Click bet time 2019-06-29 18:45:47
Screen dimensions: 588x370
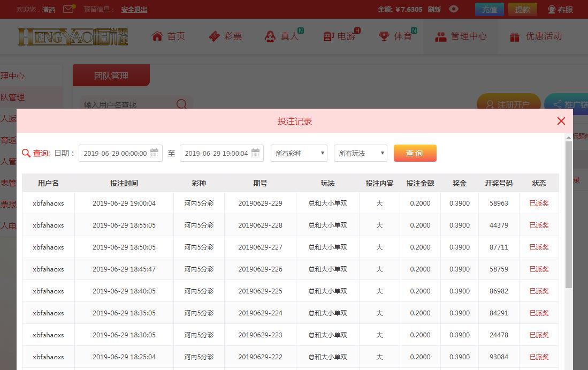tap(124, 269)
